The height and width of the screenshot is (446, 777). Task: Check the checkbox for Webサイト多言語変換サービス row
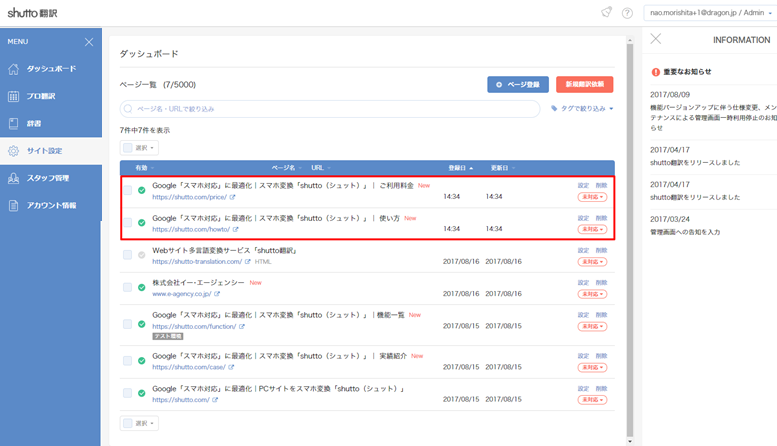click(x=128, y=255)
